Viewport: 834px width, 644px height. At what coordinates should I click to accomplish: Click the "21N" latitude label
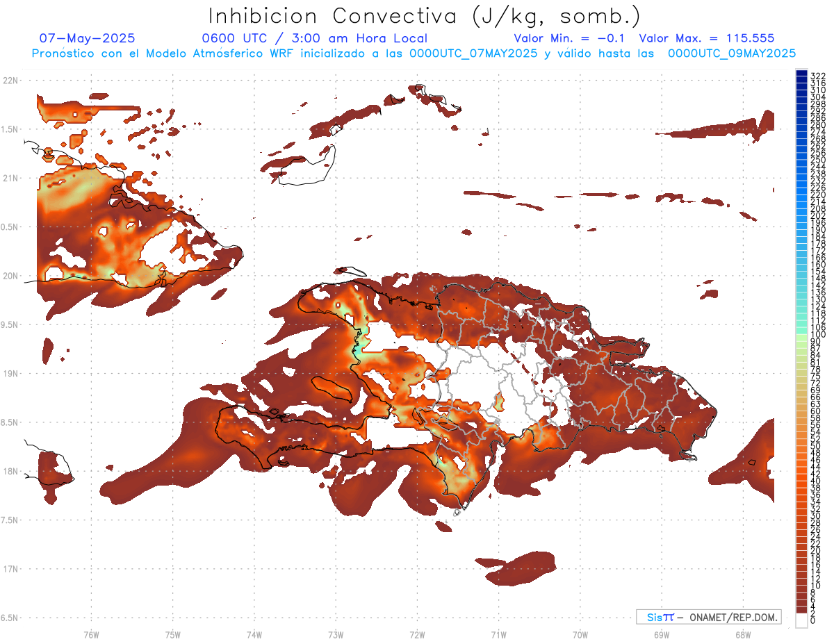[10, 178]
